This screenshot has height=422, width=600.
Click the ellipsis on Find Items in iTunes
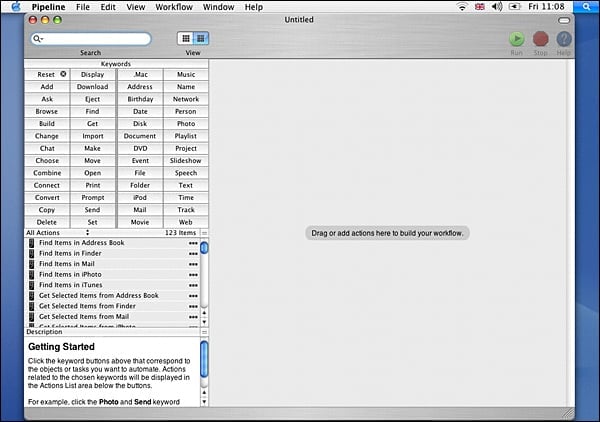(x=193, y=285)
